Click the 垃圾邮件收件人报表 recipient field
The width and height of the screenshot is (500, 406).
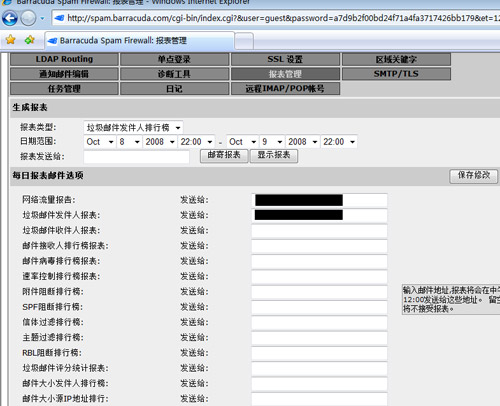tap(319, 231)
